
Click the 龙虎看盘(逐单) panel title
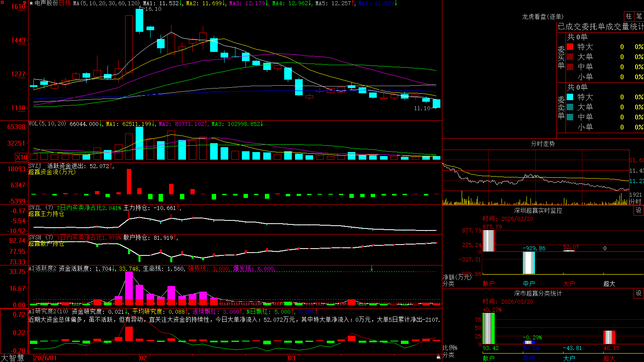[x=543, y=16]
